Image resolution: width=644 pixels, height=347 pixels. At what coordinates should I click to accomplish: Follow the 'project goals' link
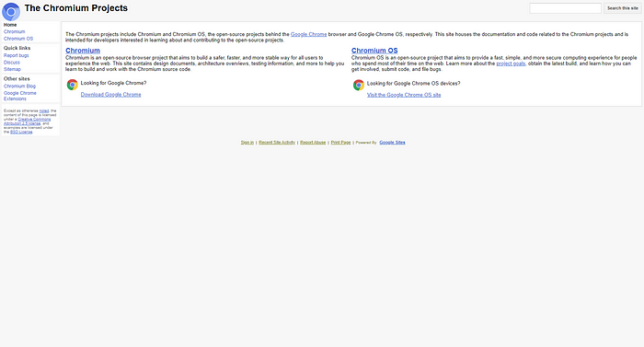coord(511,64)
